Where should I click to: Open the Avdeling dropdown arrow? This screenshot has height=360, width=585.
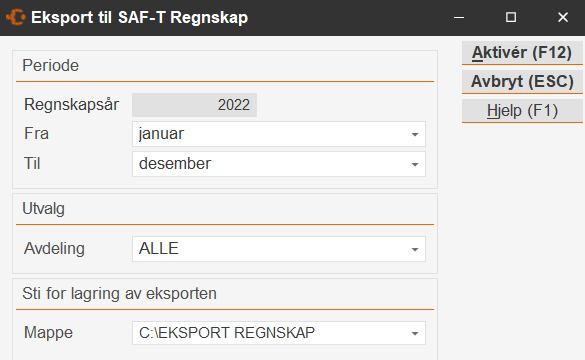414,249
